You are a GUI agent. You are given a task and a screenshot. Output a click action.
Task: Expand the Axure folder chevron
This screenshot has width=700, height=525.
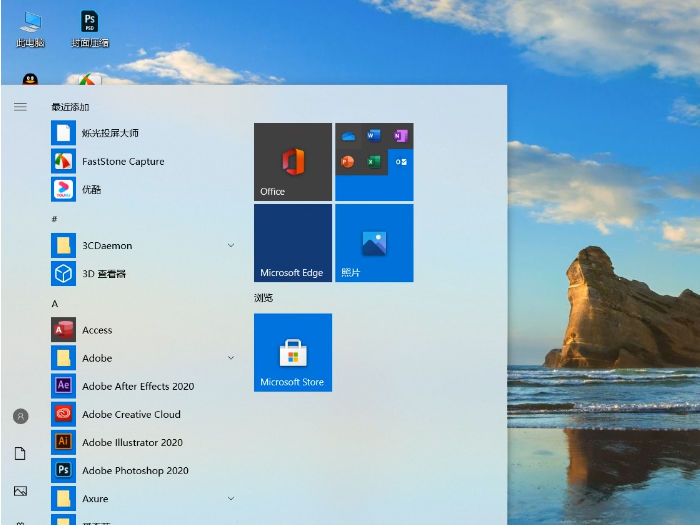[x=231, y=498]
